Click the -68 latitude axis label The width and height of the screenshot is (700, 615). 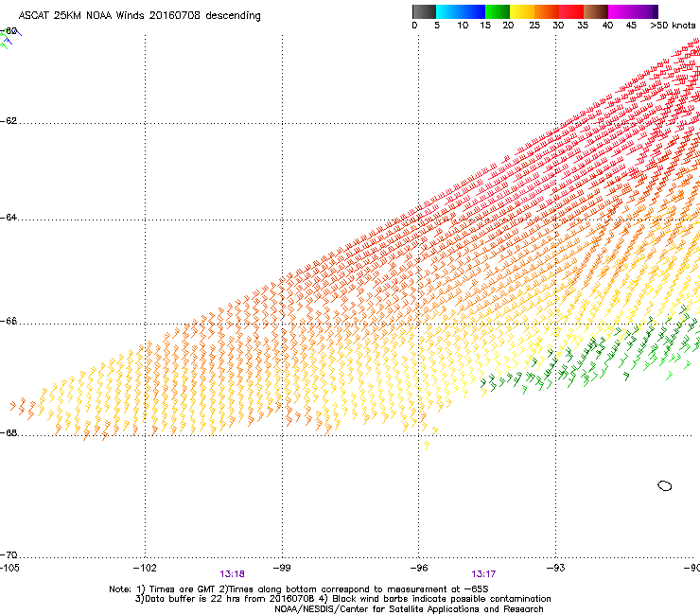pos(9,433)
